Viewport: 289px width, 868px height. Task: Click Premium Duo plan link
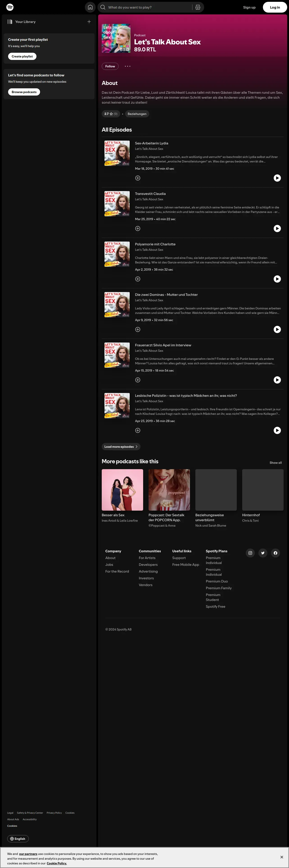pos(217,581)
